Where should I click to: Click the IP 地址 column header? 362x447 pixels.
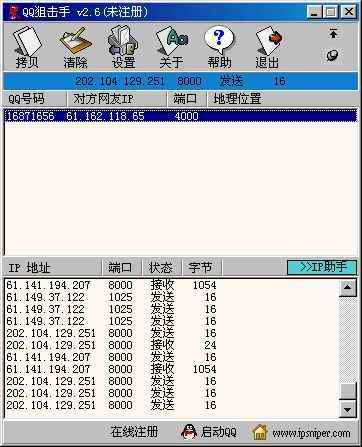[53, 268]
